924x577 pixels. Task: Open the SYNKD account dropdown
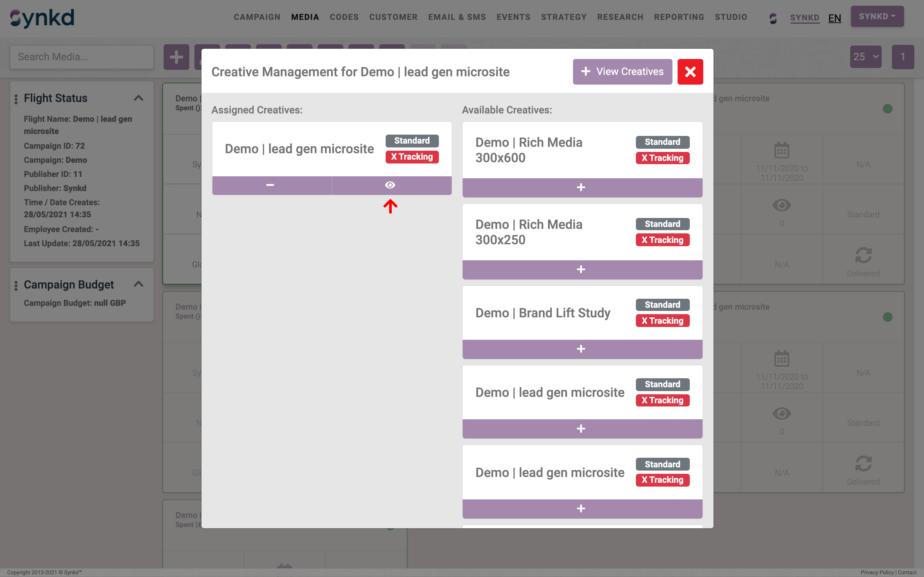tap(877, 16)
